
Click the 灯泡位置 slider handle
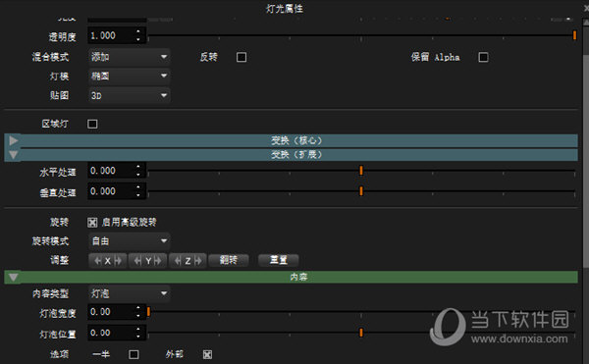click(361, 333)
